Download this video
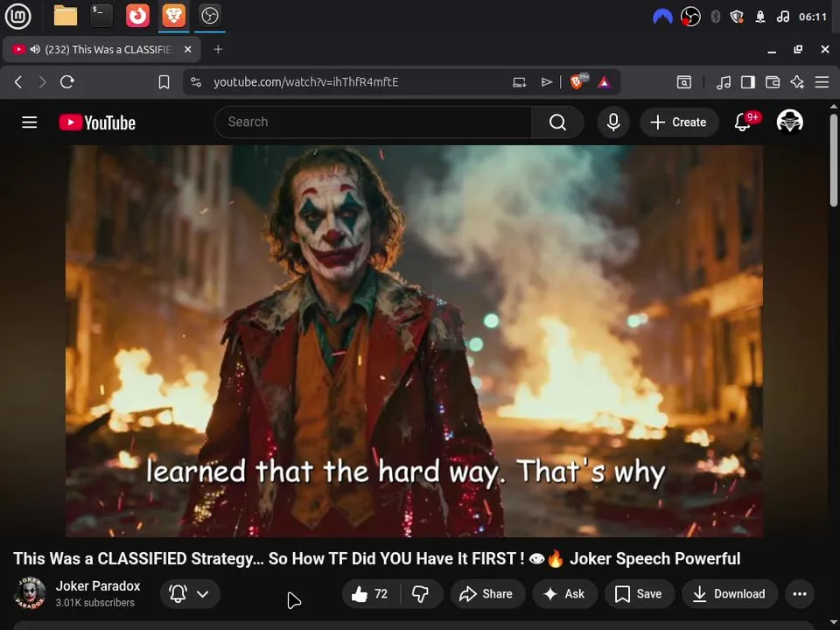840x630 pixels. point(730,593)
